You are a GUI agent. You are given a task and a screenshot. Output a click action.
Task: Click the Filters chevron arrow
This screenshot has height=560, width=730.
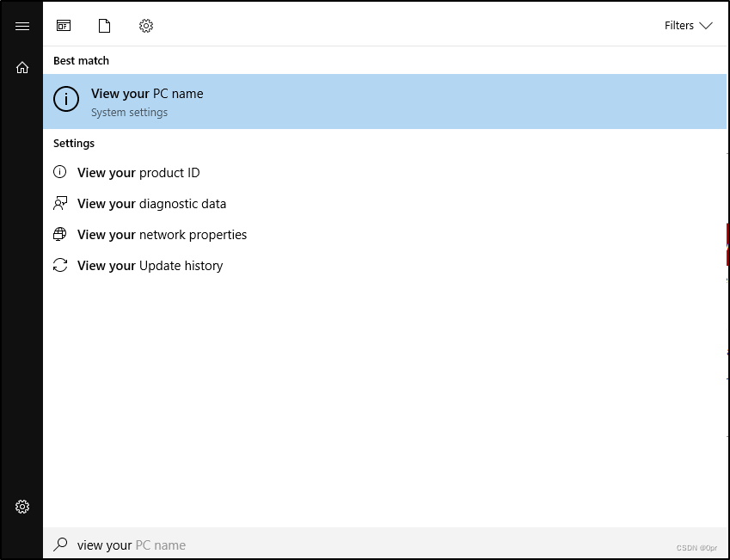[x=706, y=26]
